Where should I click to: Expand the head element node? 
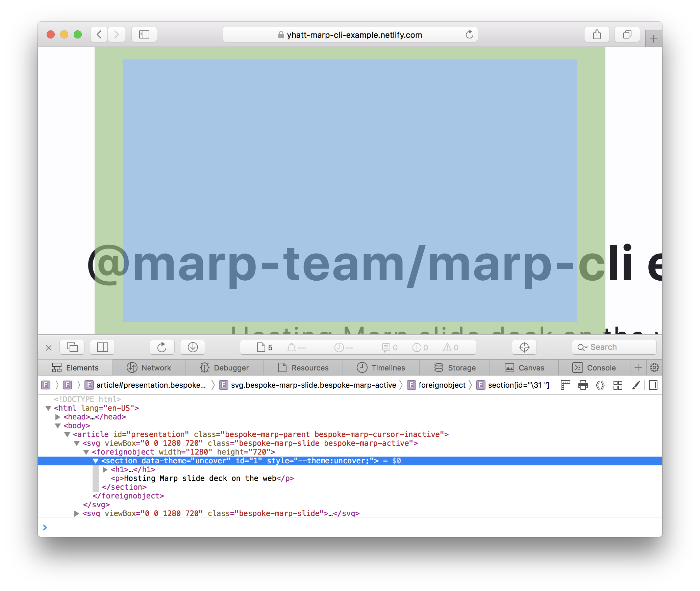(x=58, y=417)
